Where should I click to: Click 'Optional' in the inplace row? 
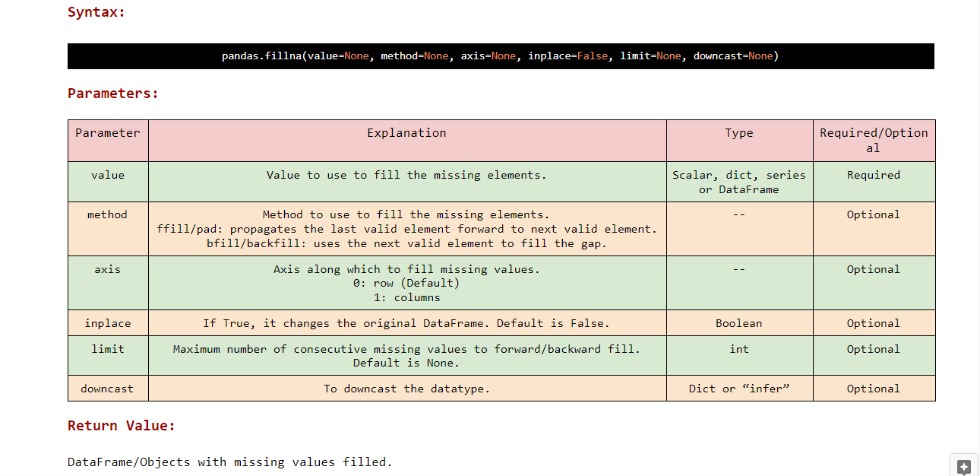point(874,323)
